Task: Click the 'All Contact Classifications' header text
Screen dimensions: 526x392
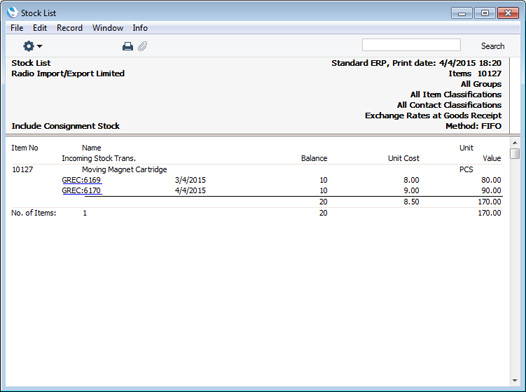Action: 449,105
